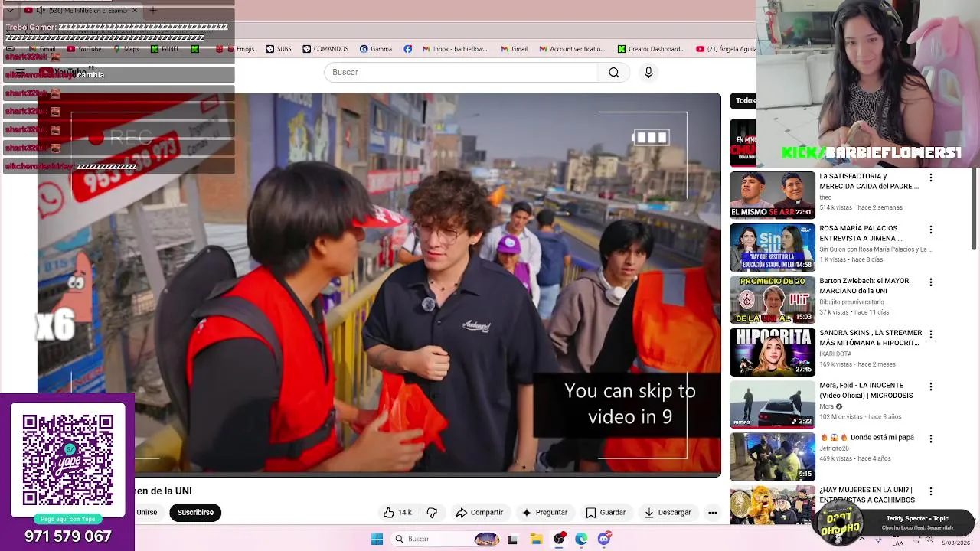Open options menu for SANDRA SKINS video
Viewport: 980px width, 551px height.
[x=931, y=334]
